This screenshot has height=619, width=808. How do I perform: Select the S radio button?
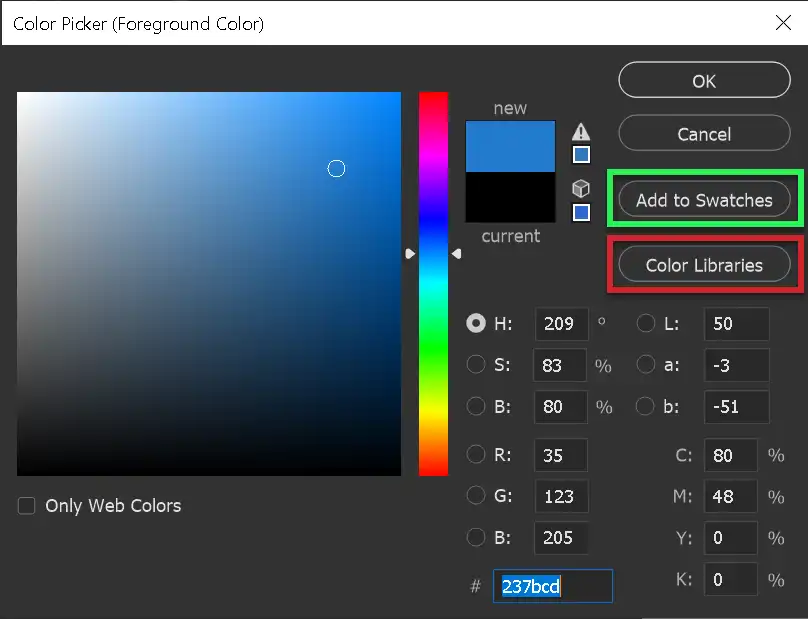[x=476, y=365]
